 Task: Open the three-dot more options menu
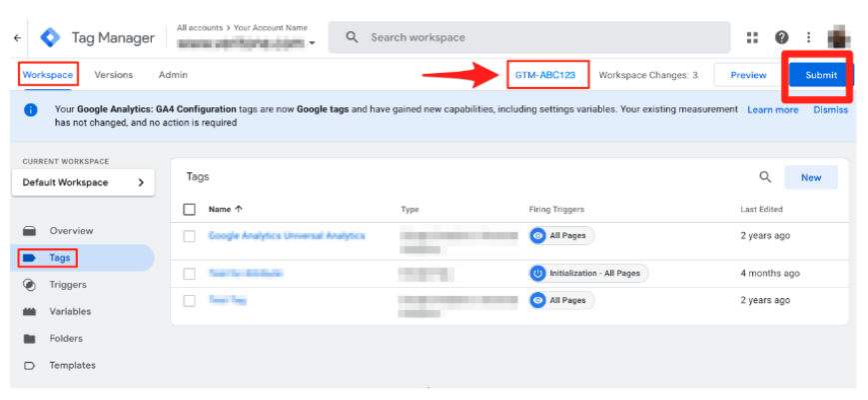809,37
